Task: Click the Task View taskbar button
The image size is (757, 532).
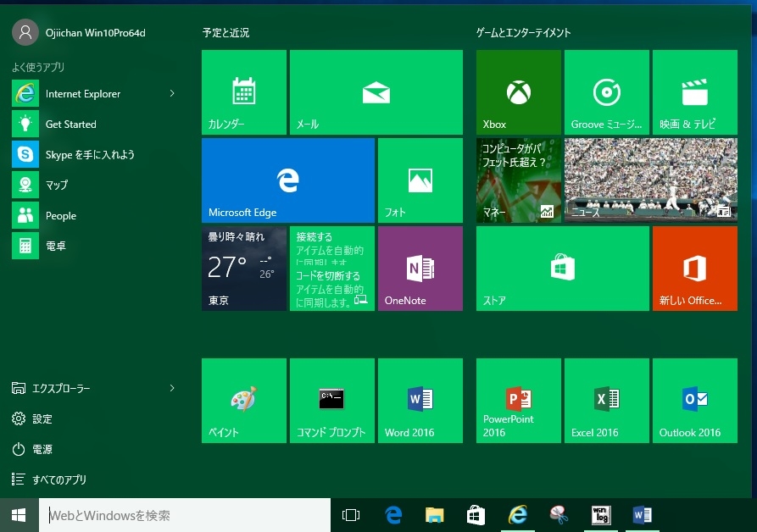Action: (350, 515)
